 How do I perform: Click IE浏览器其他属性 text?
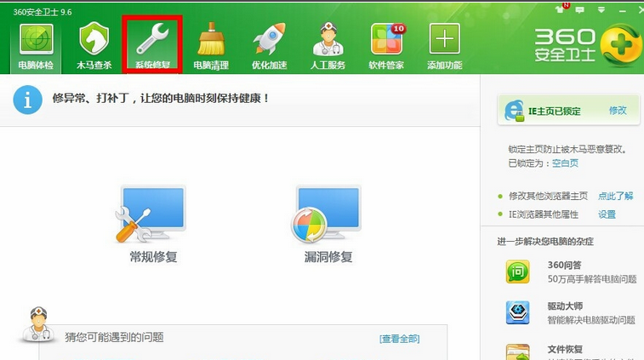[x=544, y=214]
